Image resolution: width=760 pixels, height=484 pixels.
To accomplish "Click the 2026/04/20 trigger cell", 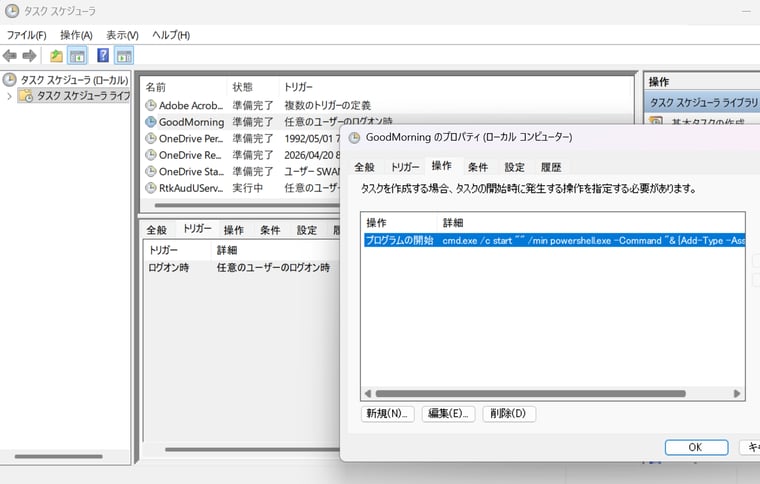I will (312, 155).
